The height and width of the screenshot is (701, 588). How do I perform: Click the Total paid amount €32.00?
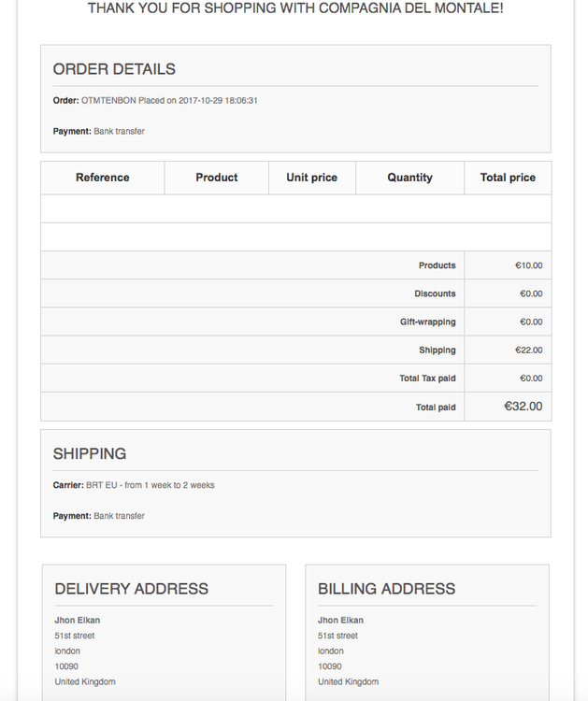pos(523,407)
